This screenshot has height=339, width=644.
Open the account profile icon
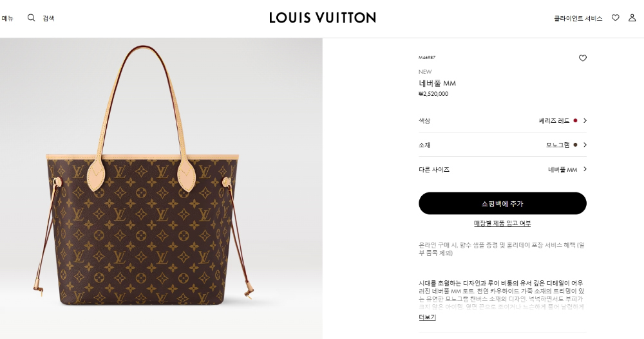coord(632,17)
